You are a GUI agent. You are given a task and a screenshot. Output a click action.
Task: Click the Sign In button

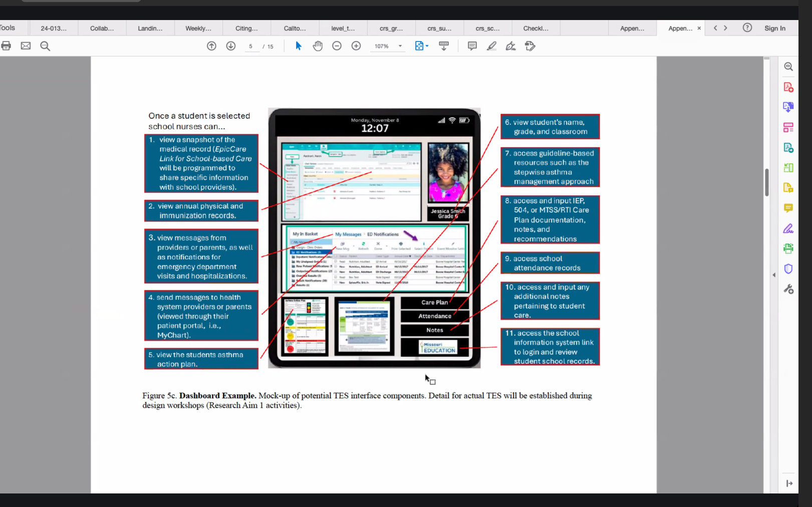pyautogui.click(x=775, y=28)
